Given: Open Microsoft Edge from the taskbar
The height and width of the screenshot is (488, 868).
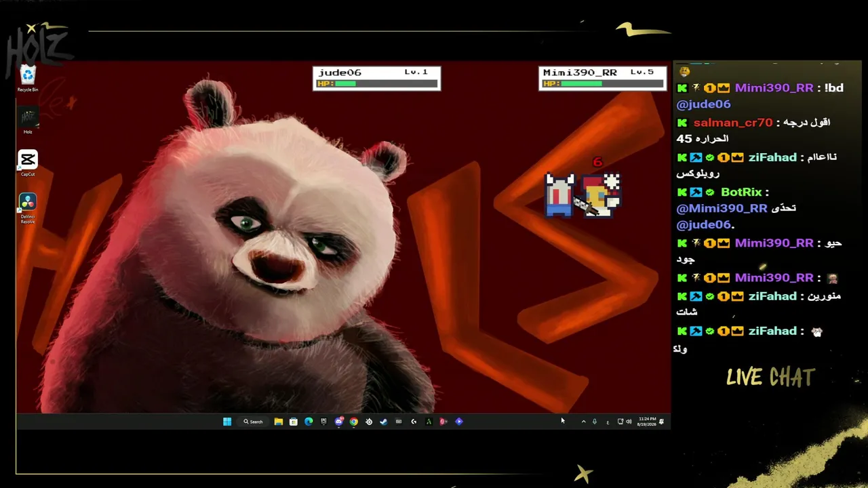Looking at the screenshot, I should [x=309, y=422].
